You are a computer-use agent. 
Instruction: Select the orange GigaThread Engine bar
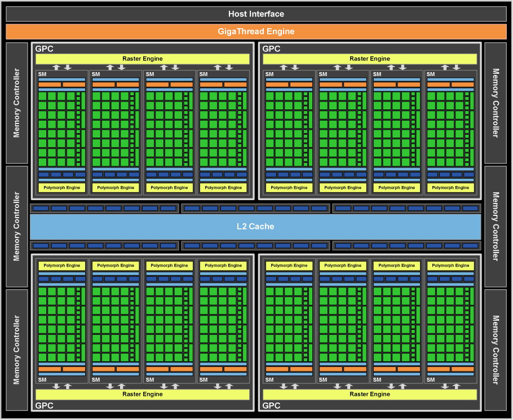[256, 32]
